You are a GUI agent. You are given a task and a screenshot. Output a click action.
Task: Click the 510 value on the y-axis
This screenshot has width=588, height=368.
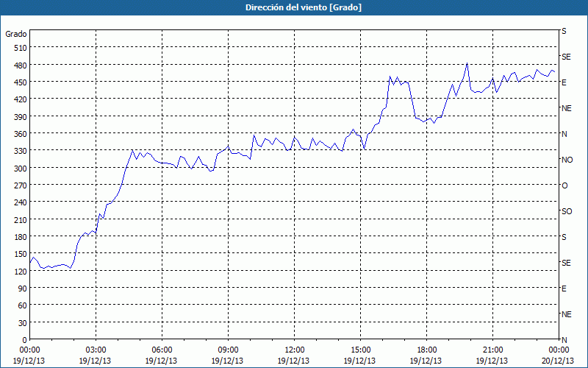point(21,48)
